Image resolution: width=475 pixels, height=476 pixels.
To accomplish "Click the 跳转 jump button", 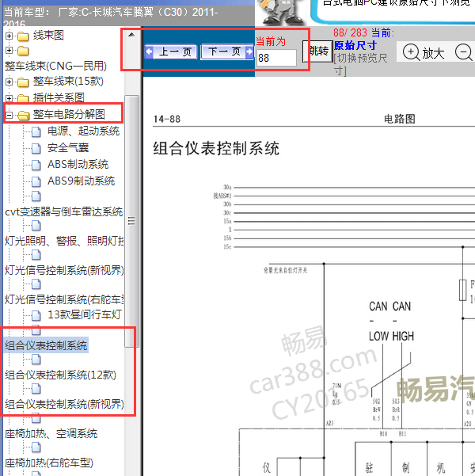I will (317, 51).
